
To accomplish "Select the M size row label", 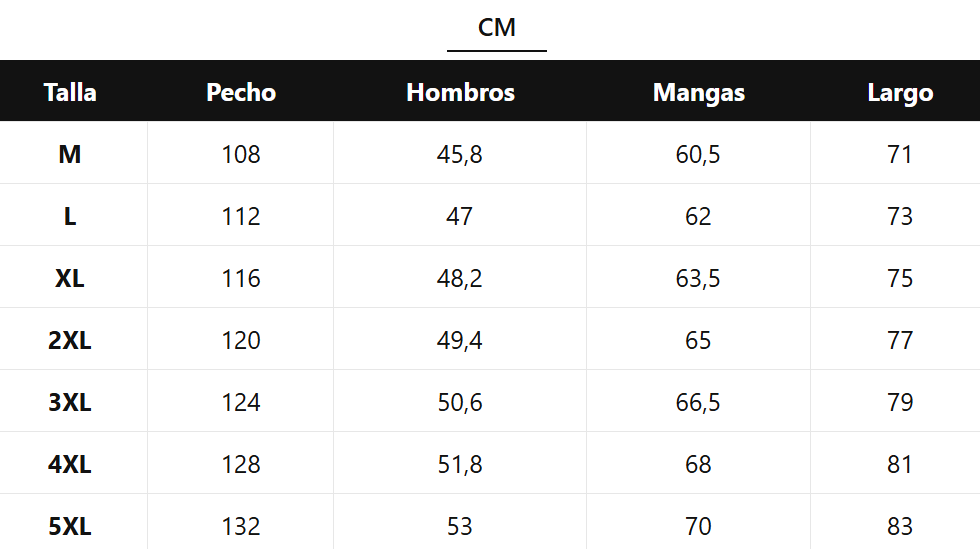I will (70, 155).
